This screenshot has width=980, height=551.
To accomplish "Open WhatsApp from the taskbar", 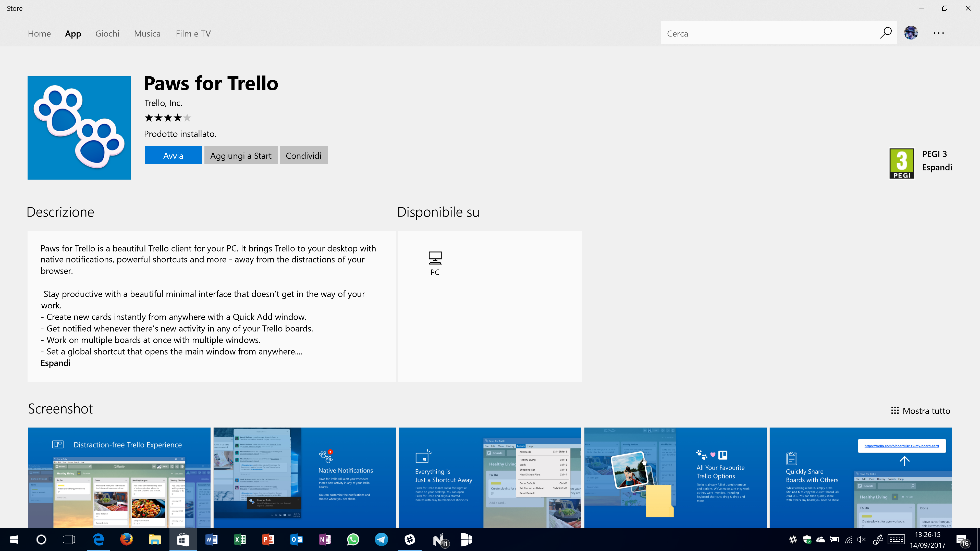I will click(353, 540).
